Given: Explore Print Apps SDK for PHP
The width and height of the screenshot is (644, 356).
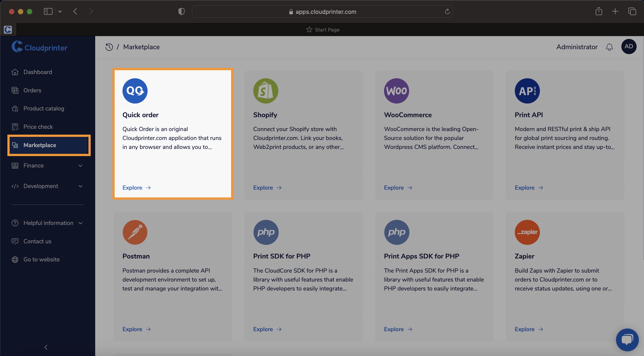Looking at the screenshot, I should 398,329.
